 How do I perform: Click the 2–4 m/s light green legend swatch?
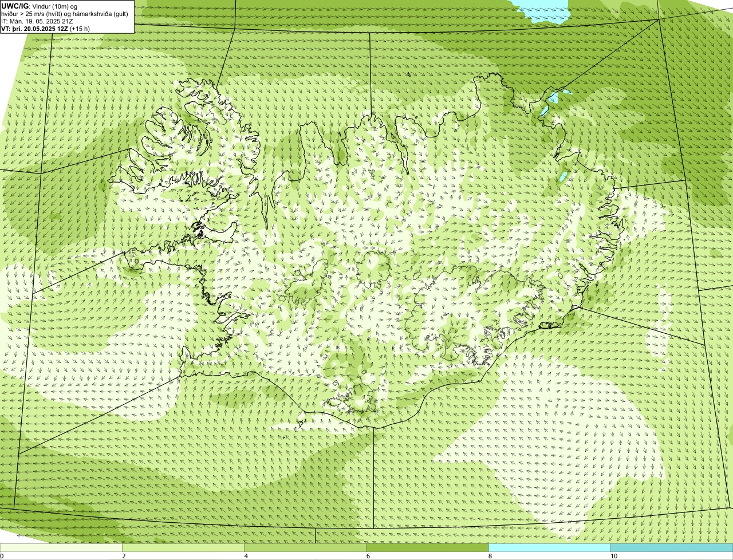tap(183, 547)
